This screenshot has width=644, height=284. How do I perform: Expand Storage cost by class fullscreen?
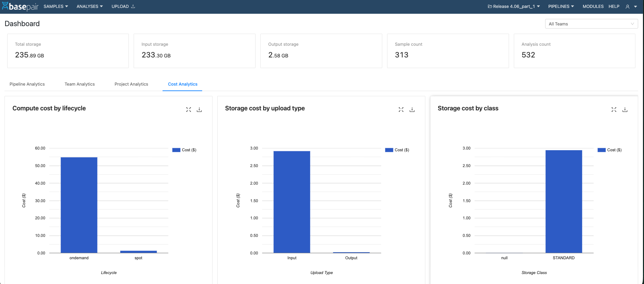(x=614, y=110)
